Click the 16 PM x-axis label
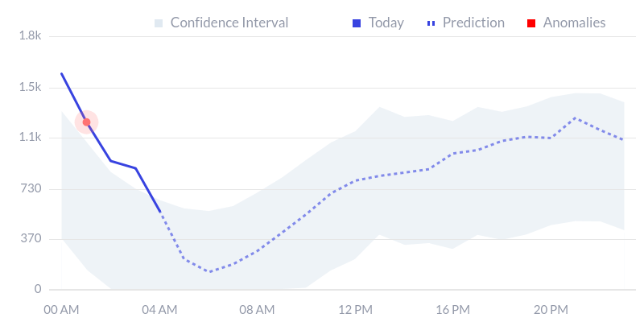644x322 pixels. click(x=453, y=309)
